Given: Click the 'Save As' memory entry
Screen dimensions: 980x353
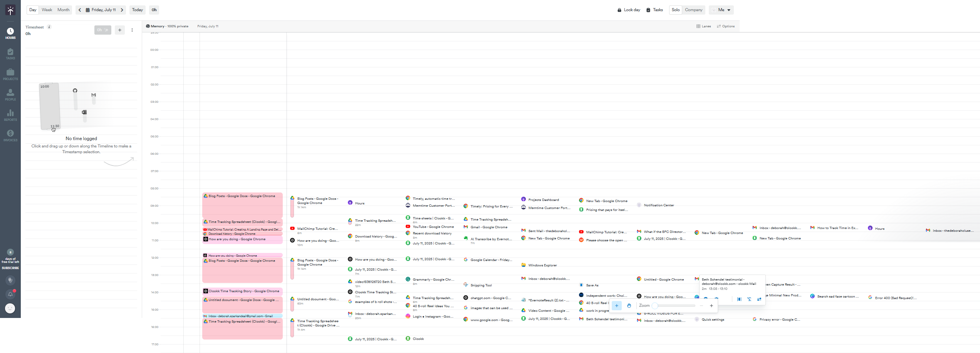Looking at the screenshot, I should [x=589, y=285].
